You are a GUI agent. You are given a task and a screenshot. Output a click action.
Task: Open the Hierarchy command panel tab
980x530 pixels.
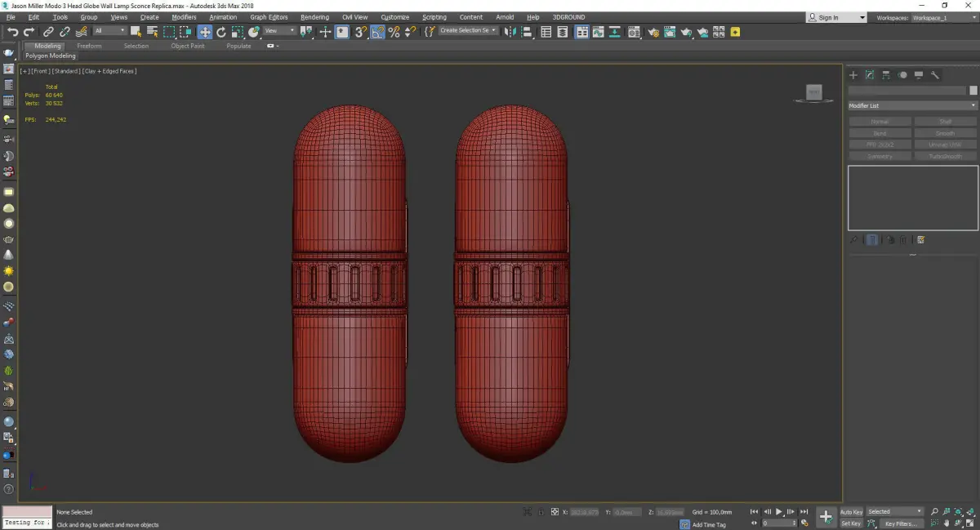886,75
